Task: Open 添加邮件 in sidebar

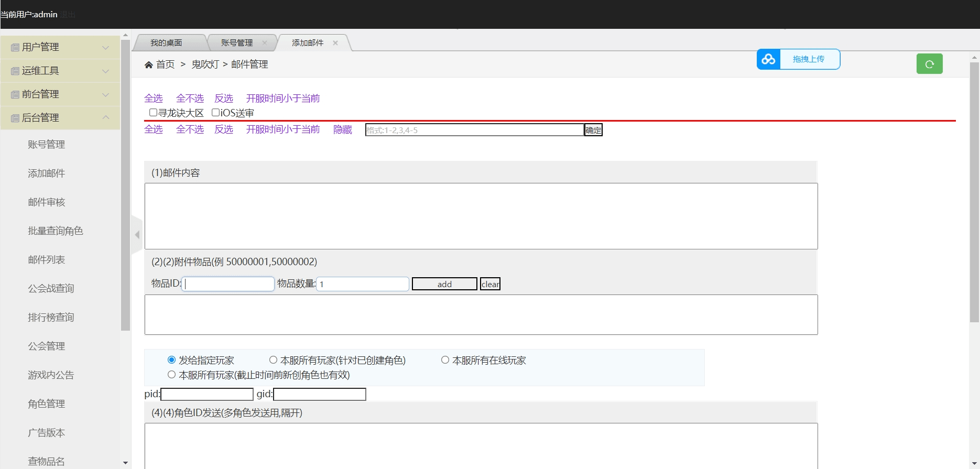Action: click(47, 173)
